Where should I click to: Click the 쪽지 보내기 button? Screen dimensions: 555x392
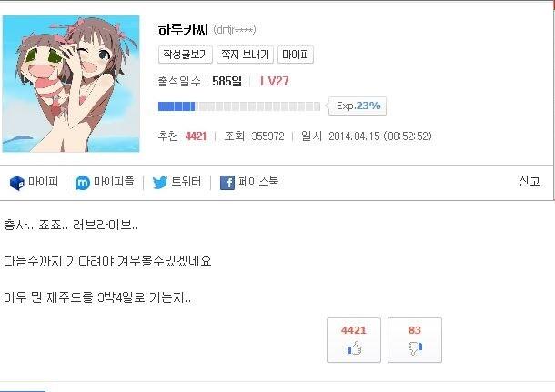[245, 55]
